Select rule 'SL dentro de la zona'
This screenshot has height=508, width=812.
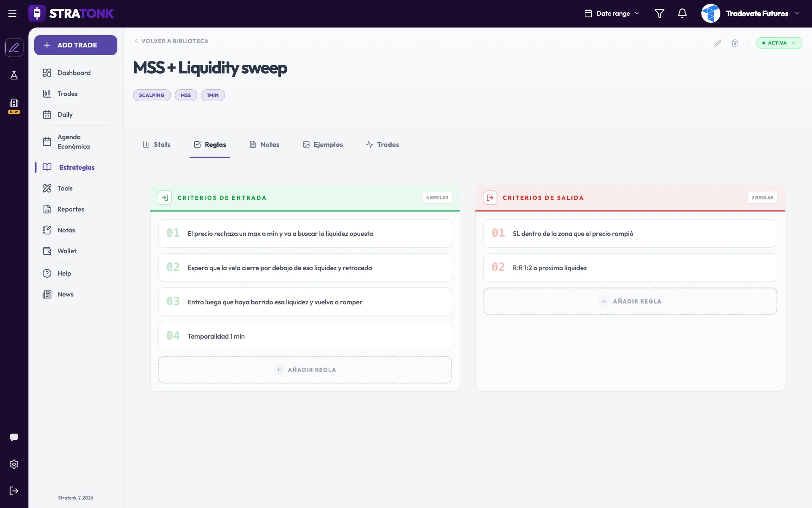(x=630, y=233)
